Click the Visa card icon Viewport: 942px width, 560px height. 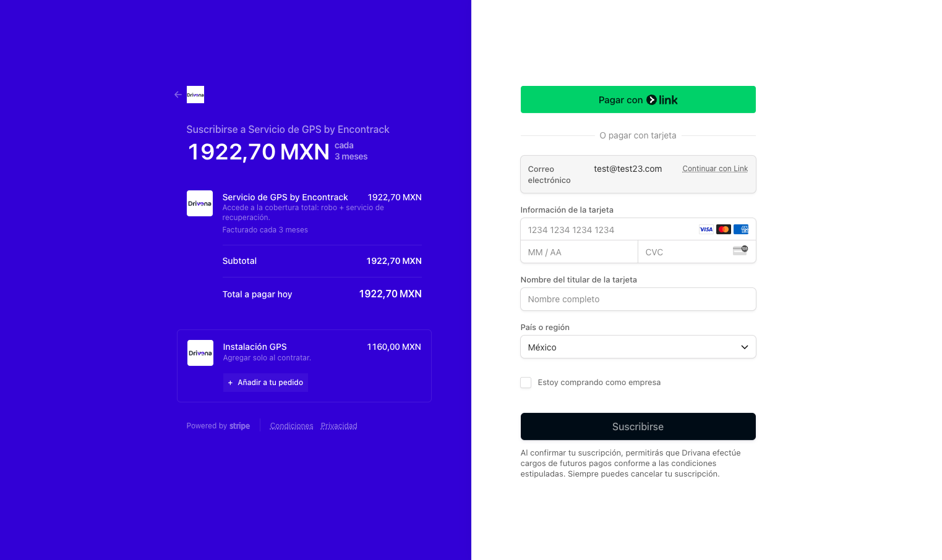[706, 229]
